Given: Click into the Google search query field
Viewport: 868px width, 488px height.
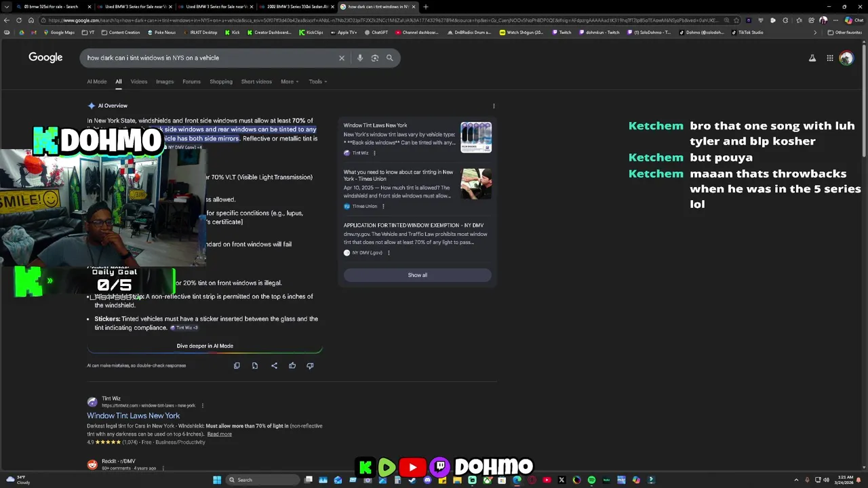Looking at the screenshot, I should (210, 58).
